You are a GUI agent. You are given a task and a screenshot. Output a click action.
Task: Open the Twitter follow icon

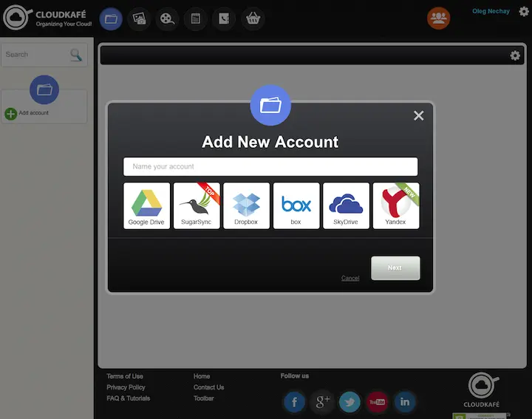[x=349, y=402]
